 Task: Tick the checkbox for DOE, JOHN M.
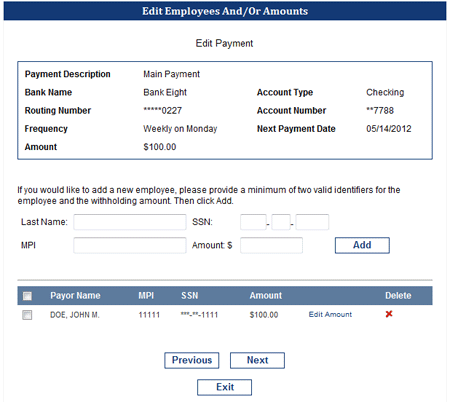coord(27,315)
